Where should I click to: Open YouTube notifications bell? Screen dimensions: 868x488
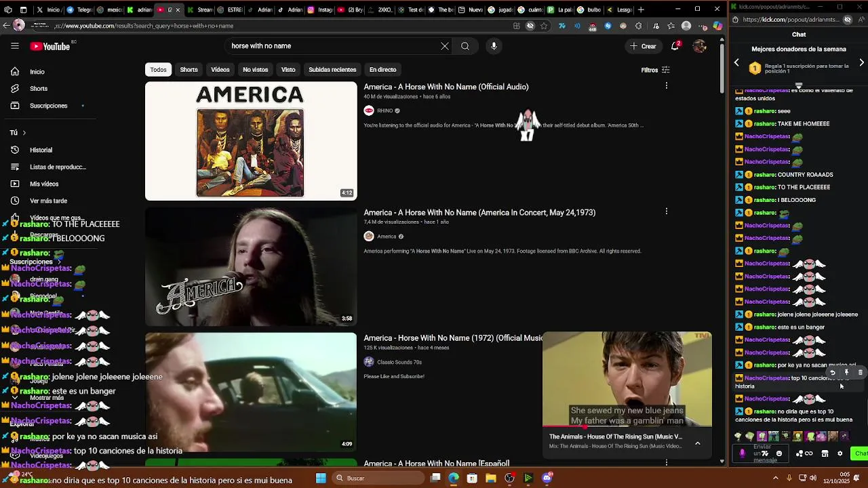675,46
